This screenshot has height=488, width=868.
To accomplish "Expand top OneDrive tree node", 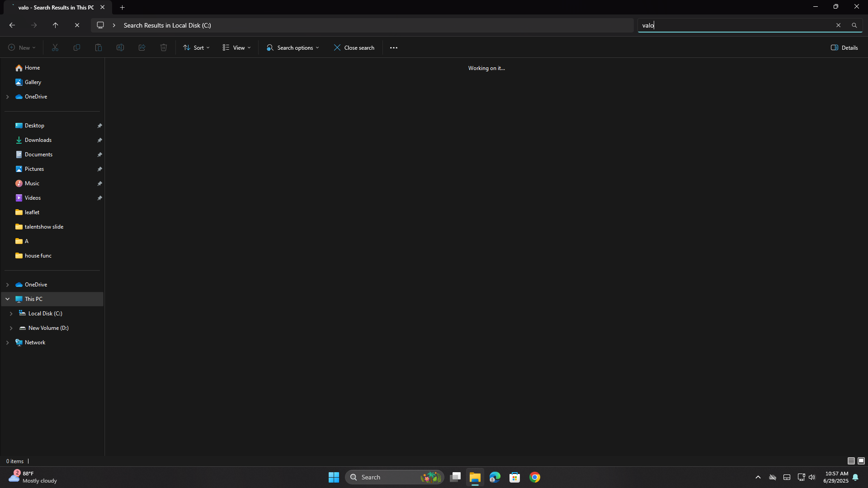I will tap(7, 97).
